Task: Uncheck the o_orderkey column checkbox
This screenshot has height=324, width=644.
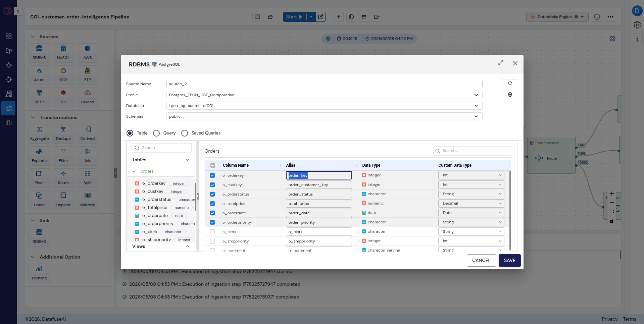Action: pos(212,175)
